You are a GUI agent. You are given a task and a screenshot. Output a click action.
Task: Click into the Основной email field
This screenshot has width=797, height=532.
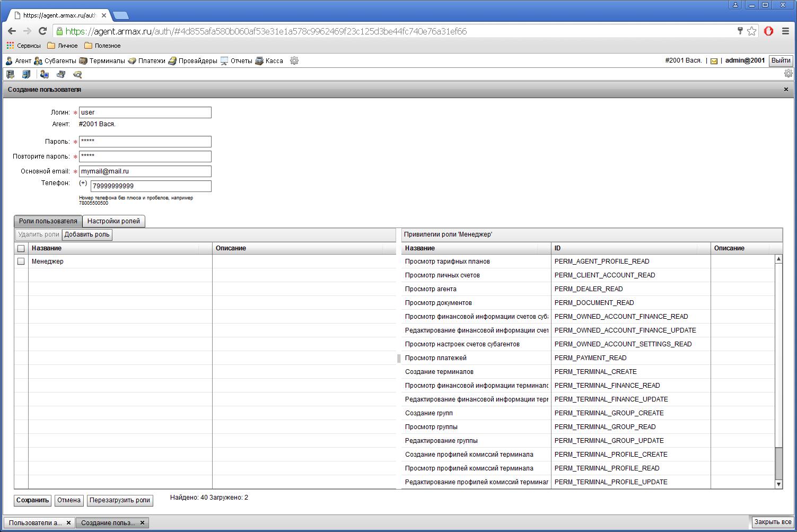(x=145, y=171)
